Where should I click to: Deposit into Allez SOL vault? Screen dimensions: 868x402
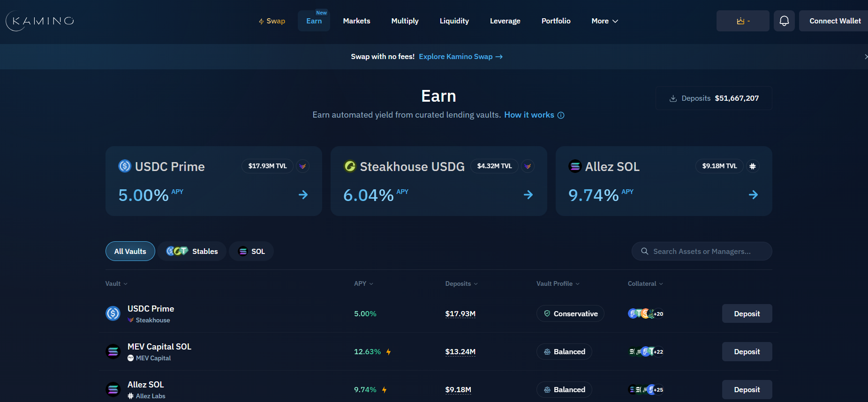tap(747, 389)
